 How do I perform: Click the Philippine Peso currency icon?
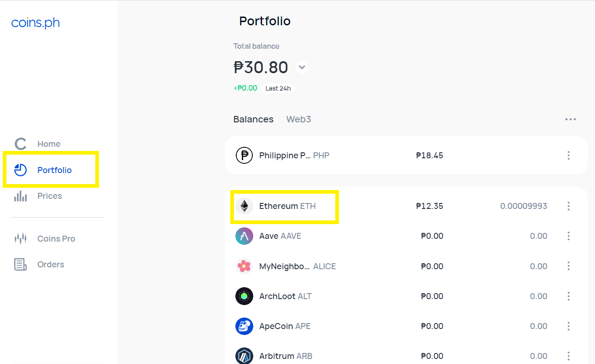(244, 155)
